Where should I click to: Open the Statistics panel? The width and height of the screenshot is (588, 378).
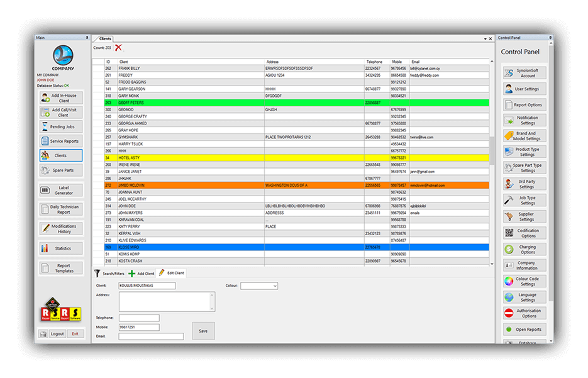tap(60, 248)
